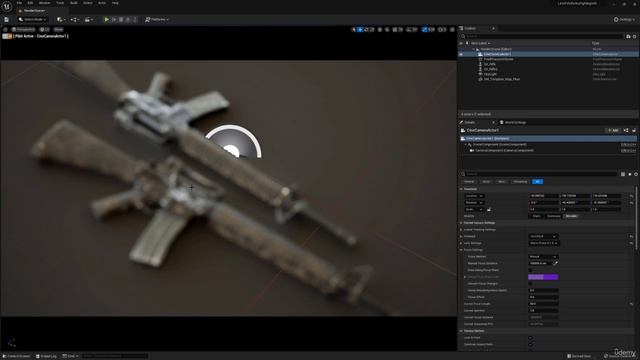
Task: Click the Show viewport button
Action: point(58,29)
